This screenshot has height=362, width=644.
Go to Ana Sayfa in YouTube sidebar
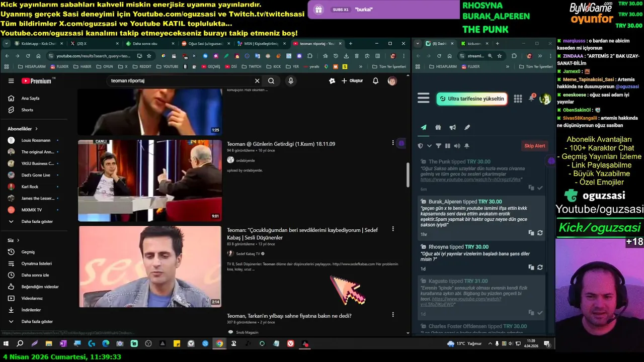pos(34,99)
